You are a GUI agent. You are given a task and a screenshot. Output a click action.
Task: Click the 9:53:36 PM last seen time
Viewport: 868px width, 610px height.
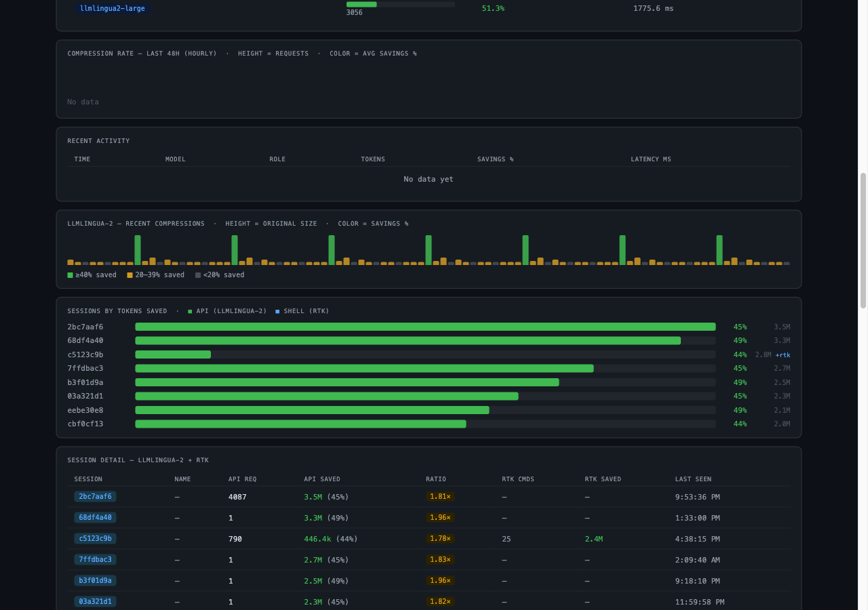698,497
